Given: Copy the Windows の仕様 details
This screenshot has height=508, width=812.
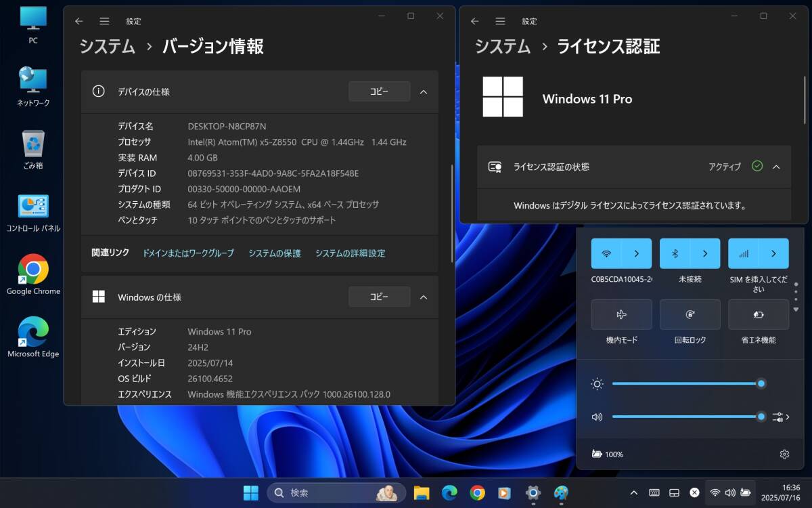Looking at the screenshot, I should 379,297.
